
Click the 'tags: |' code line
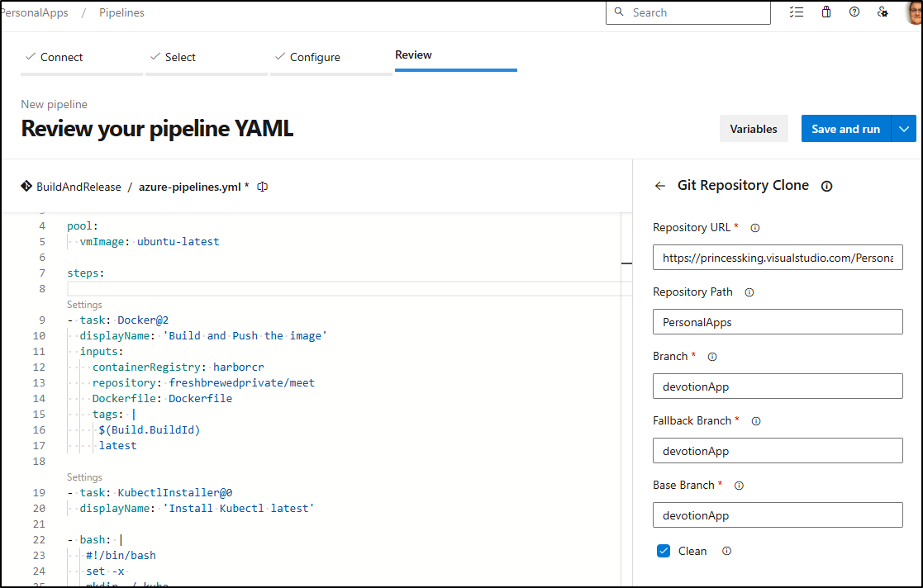tap(113, 415)
